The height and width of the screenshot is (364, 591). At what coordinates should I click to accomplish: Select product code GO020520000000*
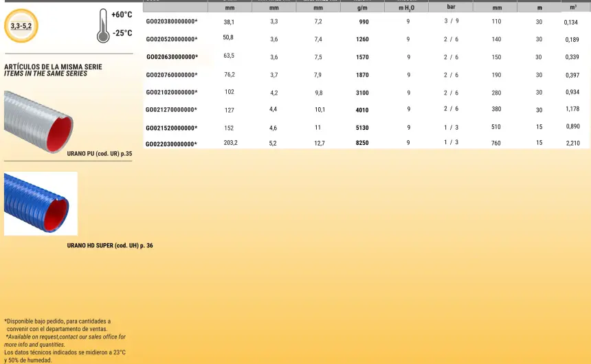tap(172, 40)
